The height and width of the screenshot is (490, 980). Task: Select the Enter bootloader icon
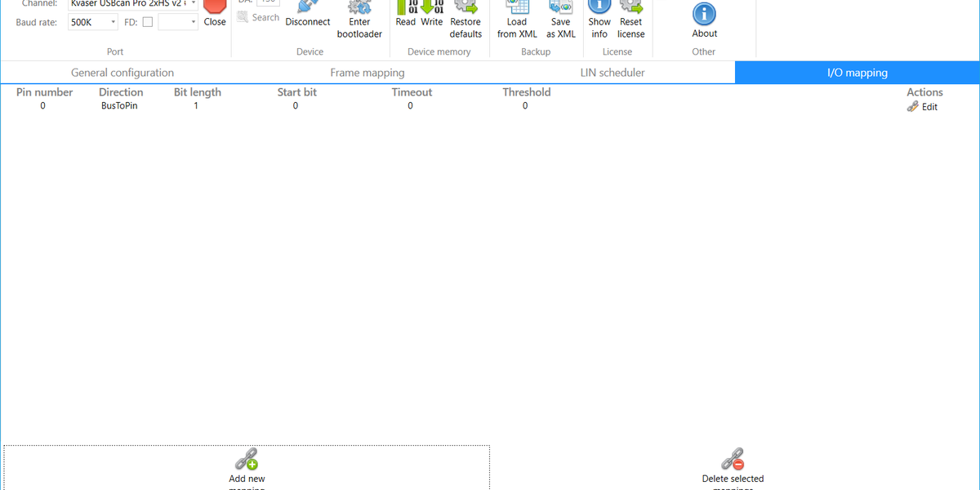coord(359,16)
